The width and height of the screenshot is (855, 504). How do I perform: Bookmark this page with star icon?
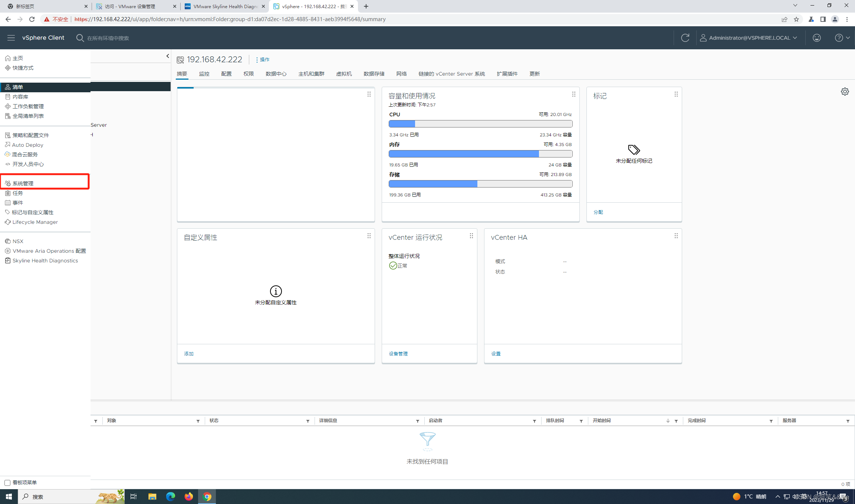(x=796, y=19)
